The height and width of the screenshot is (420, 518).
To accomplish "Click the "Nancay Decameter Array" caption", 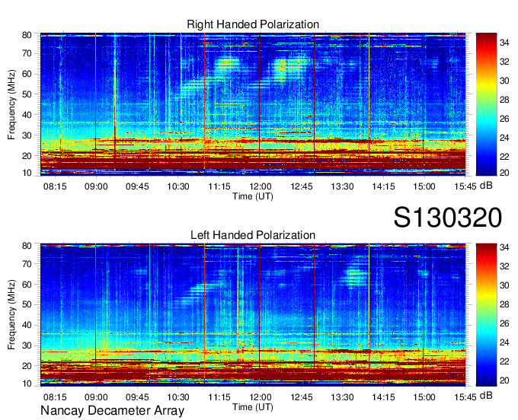I will coord(112,411).
